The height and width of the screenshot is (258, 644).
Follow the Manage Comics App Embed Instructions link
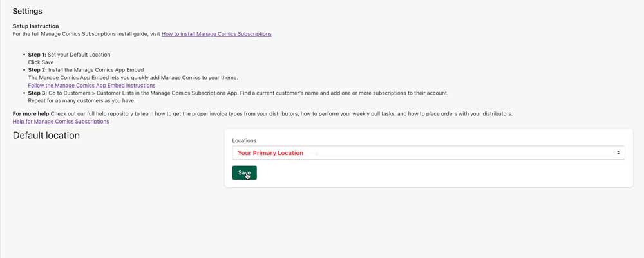coord(91,86)
